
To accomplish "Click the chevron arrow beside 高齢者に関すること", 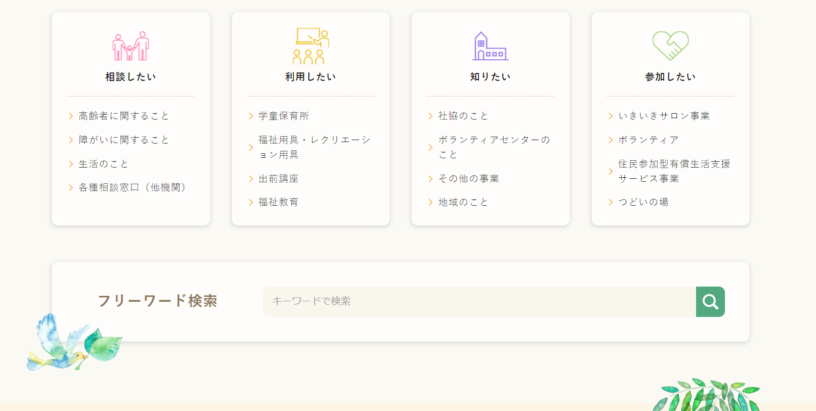I will [71, 116].
